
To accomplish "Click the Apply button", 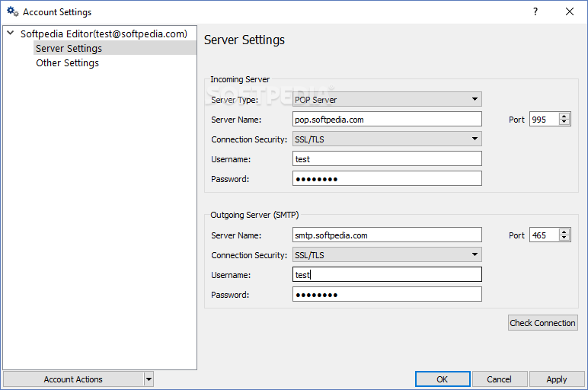I will (557, 379).
